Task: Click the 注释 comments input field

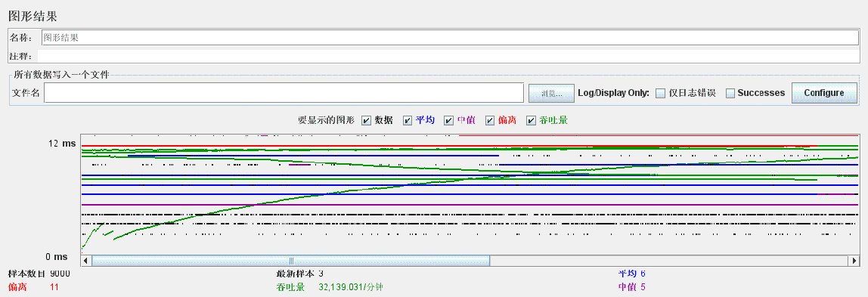Action: 448,57
